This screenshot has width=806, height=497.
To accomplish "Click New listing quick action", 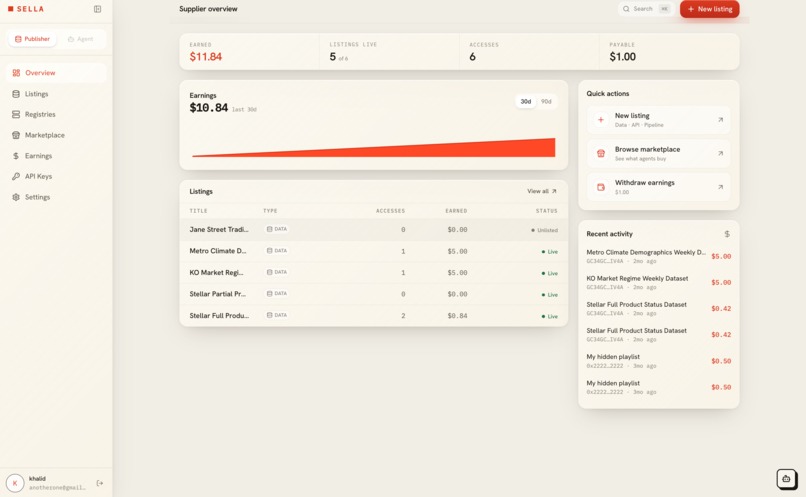I will point(658,120).
